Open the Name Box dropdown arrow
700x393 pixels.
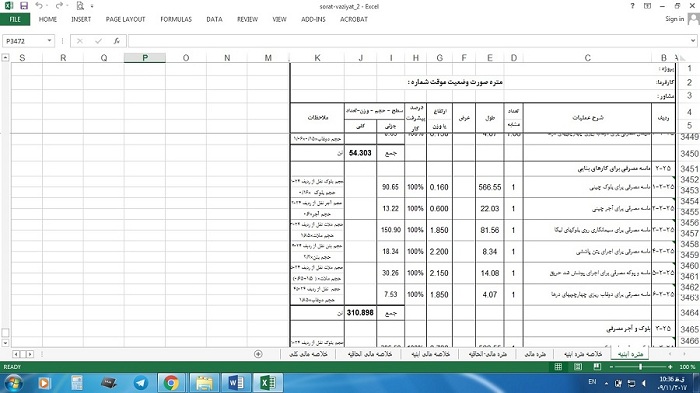(49, 41)
